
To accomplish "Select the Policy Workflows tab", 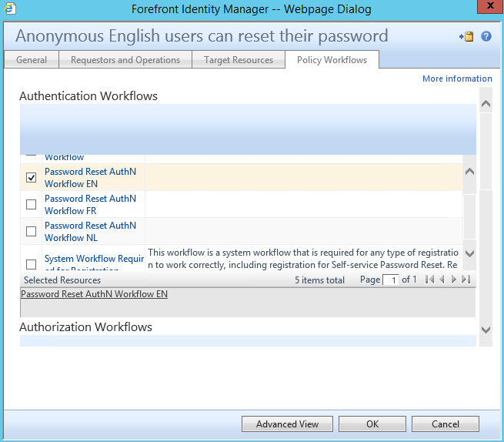I will coord(332,60).
